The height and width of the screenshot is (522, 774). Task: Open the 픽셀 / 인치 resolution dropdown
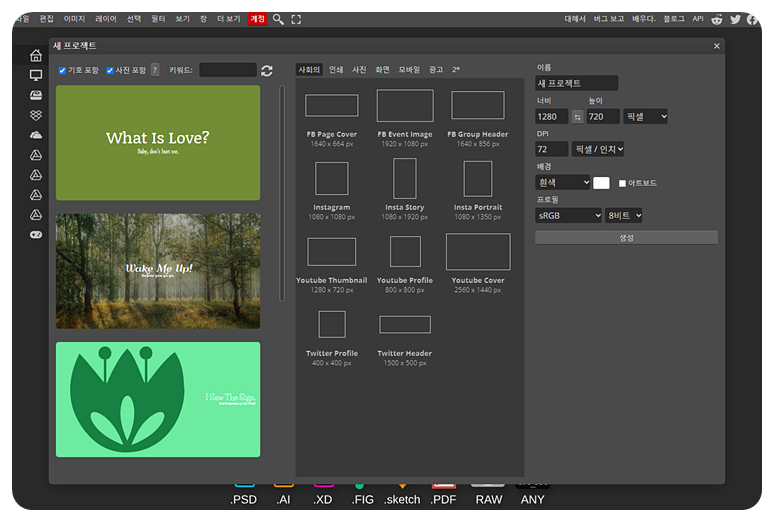click(x=598, y=149)
